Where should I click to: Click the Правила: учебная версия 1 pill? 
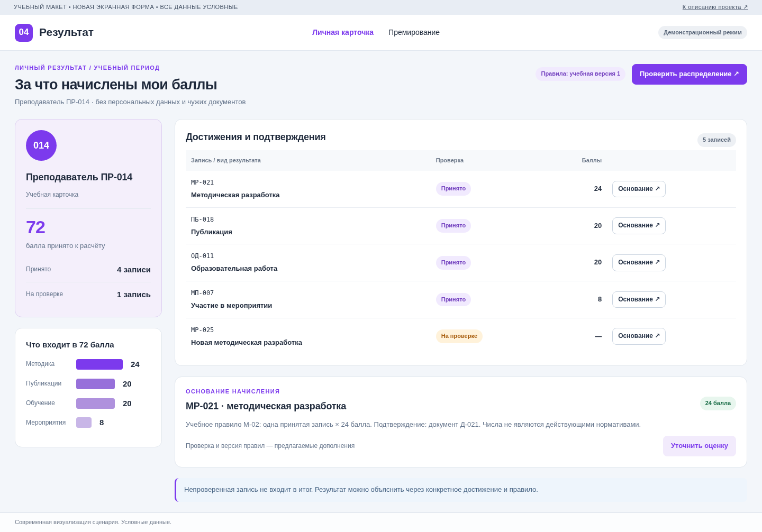coord(580,74)
